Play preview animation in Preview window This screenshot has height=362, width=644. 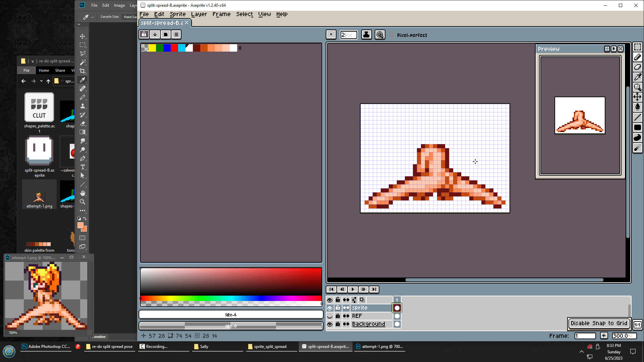pos(614,49)
